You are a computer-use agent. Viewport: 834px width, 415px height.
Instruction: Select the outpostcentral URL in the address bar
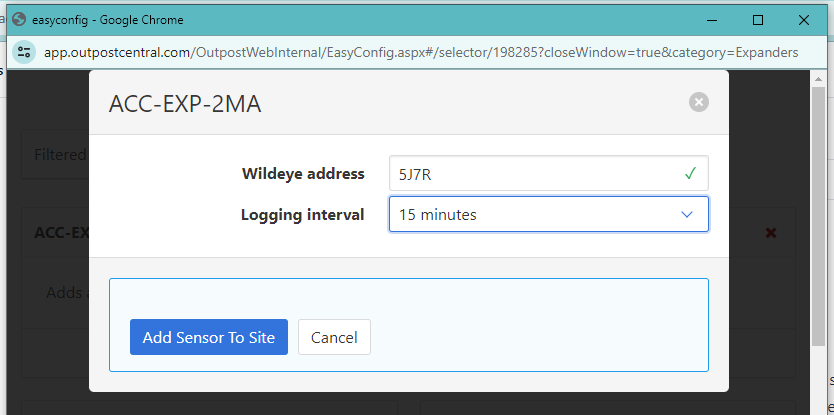coord(420,52)
